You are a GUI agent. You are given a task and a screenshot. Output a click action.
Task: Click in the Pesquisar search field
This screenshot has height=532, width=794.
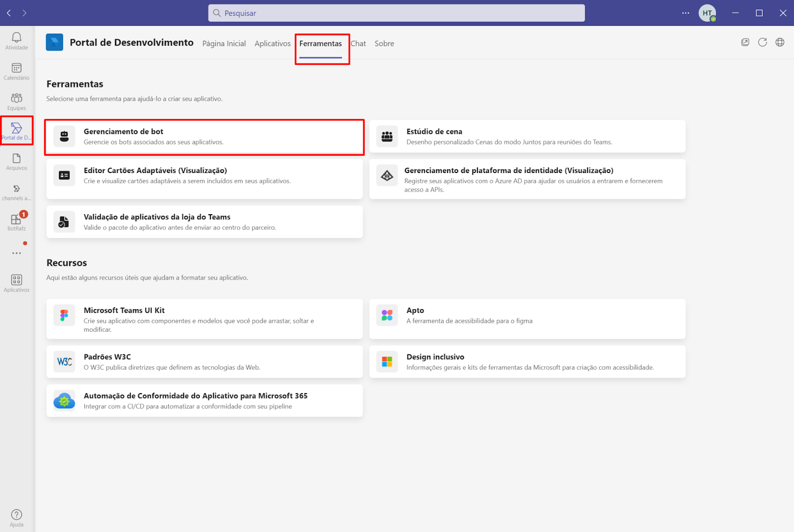point(396,13)
